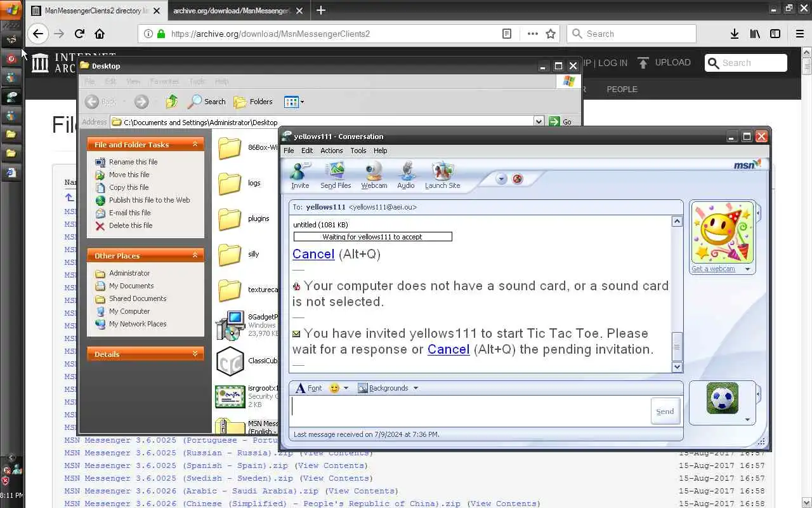The image size is (812, 508).
Task: Open Actions menu in conversation window
Action: (331, 150)
